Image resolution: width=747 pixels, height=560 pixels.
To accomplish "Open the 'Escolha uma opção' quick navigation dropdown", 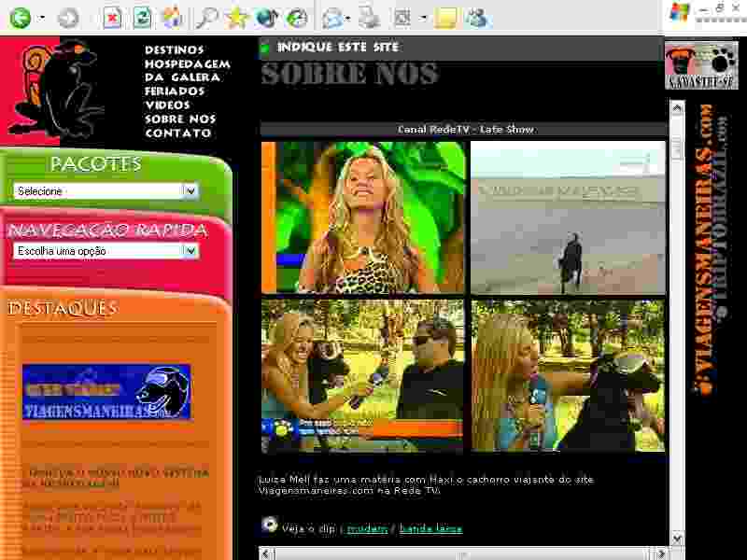I will (106, 251).
